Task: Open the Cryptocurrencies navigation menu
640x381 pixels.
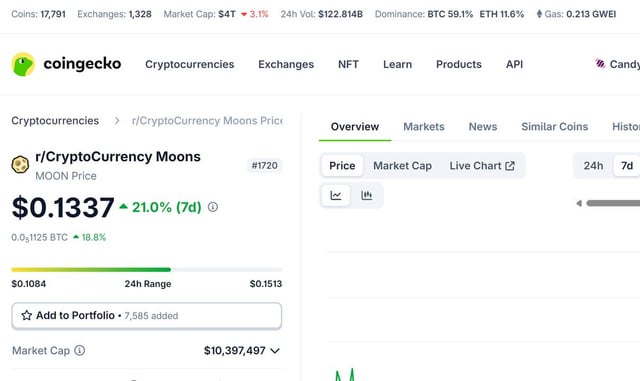Action: click(190, 64)
